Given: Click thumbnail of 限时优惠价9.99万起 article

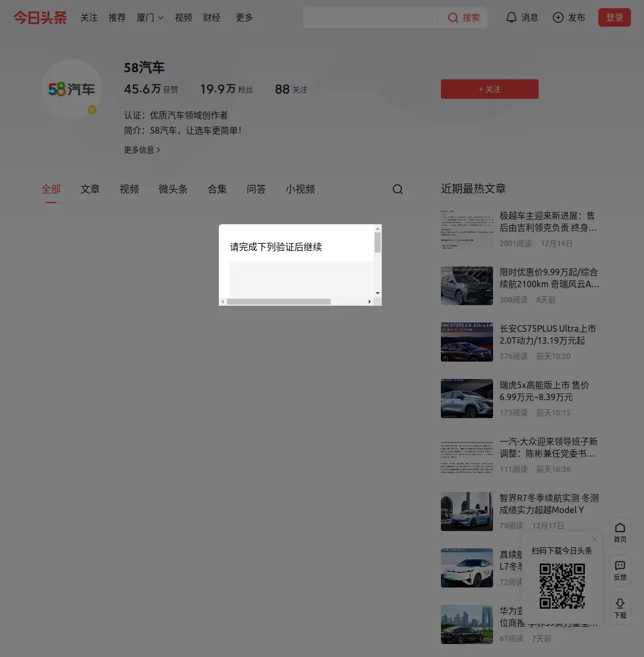Looking at the screenshot, I should pos(467,286).
